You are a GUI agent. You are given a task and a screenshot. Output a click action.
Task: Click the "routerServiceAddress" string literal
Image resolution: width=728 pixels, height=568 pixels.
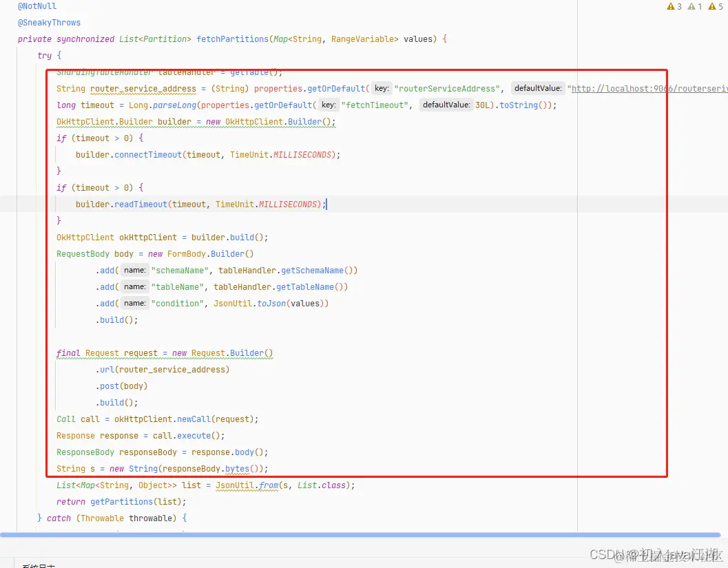447,89
